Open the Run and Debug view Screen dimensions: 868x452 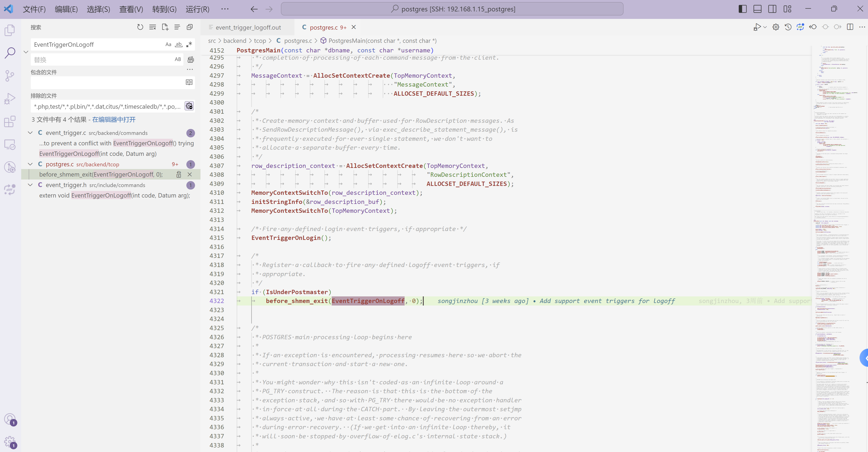[10, 98]
